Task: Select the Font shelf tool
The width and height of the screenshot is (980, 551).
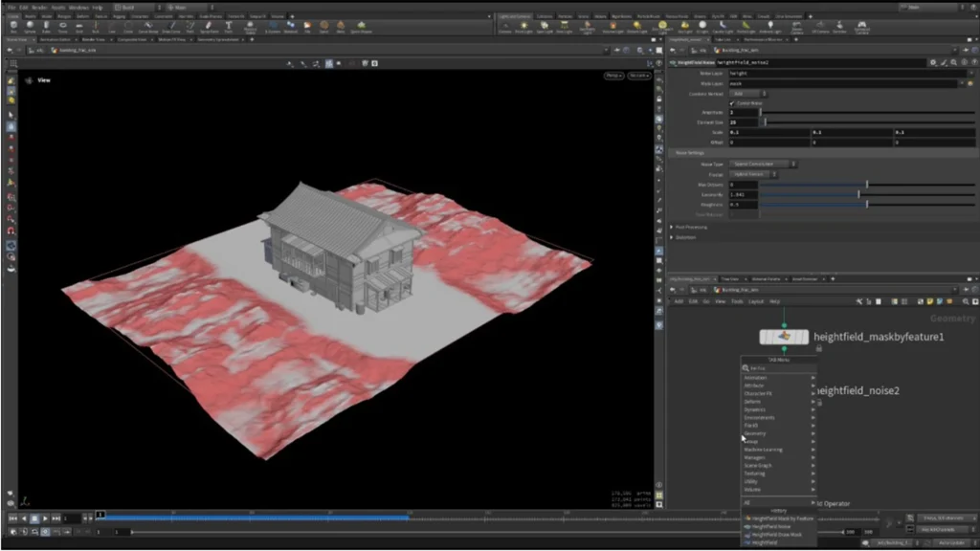Action: pos(228,26)
